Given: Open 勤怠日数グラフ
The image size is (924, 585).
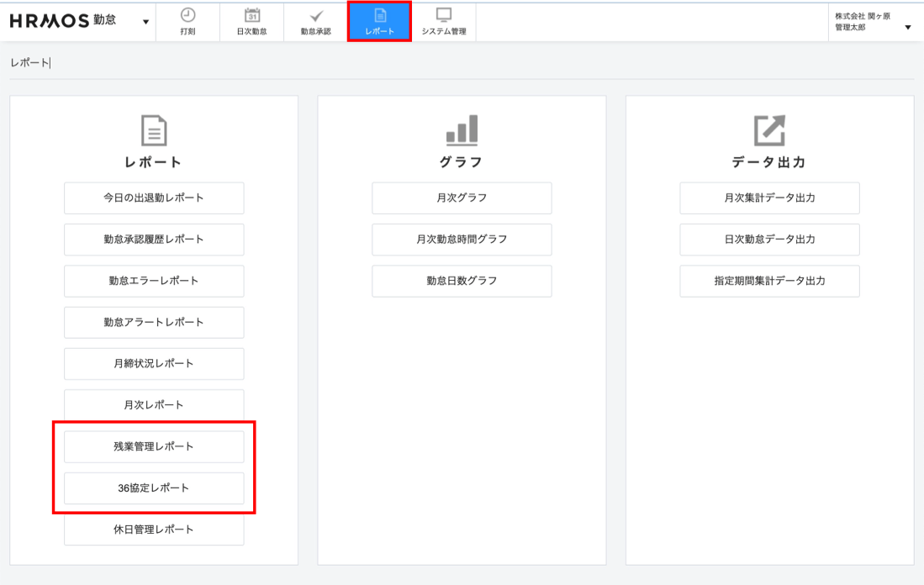Looking at the screenshot, I should coord(462,281).
